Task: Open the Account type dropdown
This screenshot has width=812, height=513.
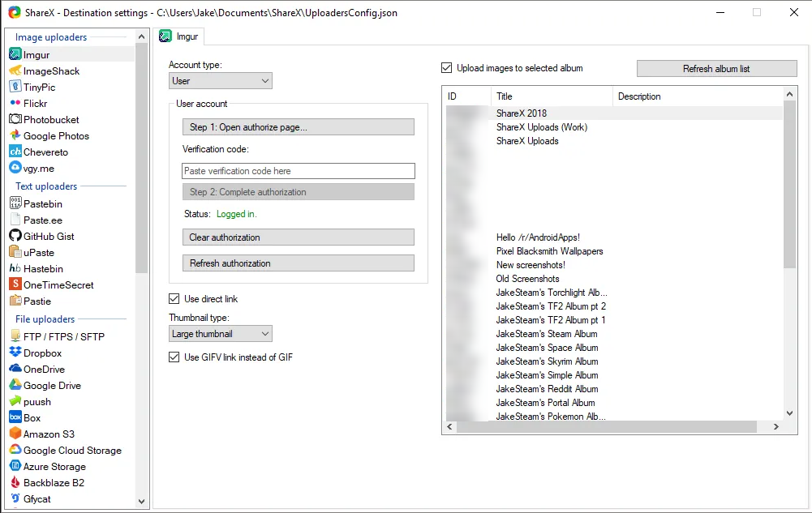Action: coord(221,81)
